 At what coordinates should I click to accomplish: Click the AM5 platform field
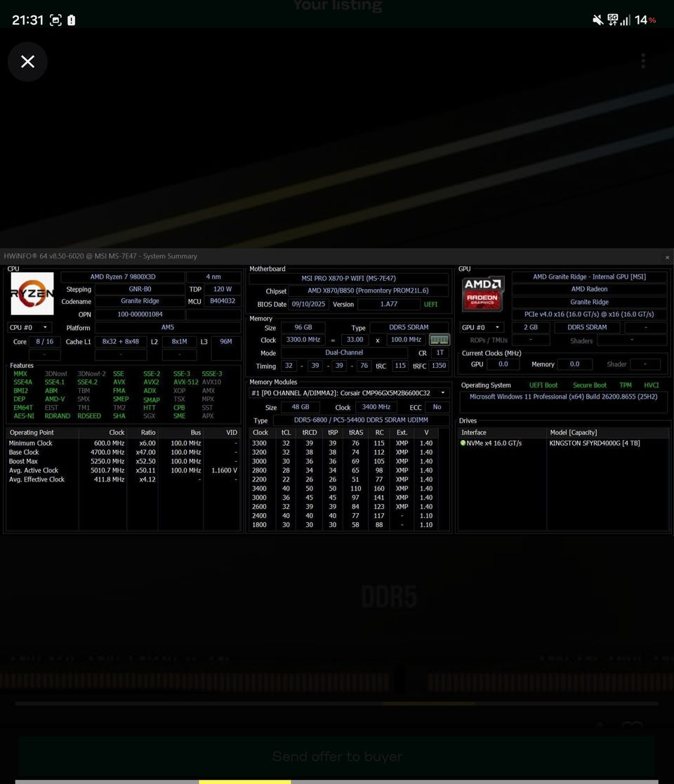click(x=168, y=327)
